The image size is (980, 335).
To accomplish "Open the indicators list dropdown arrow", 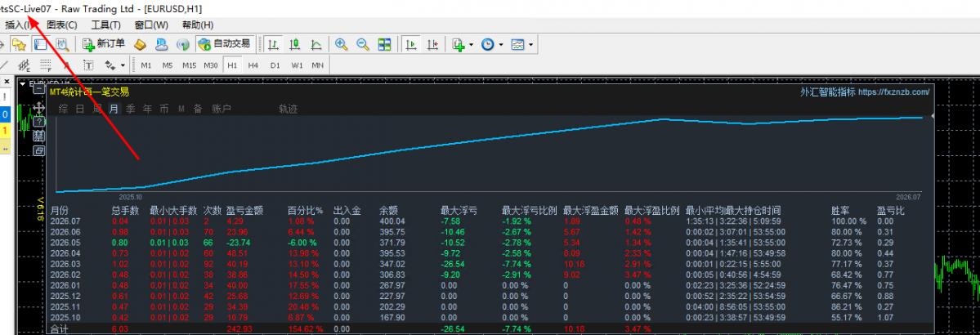I will tap(471, 44).
